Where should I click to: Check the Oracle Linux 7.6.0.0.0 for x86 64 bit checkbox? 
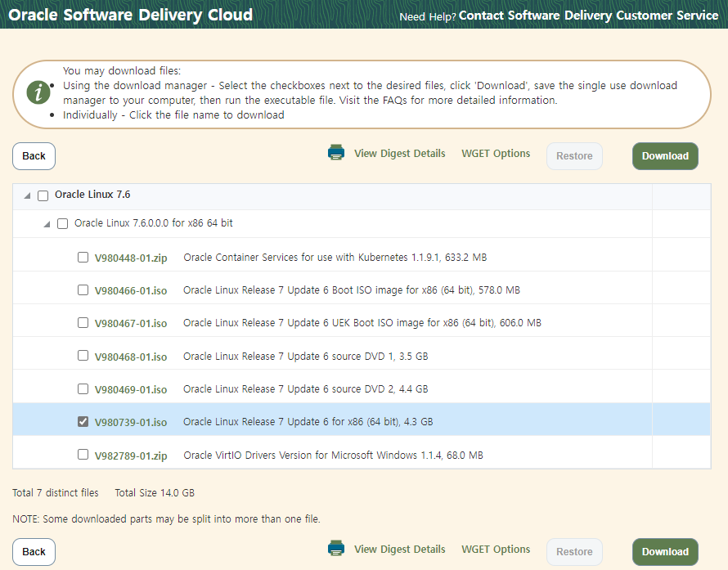coord(62,224)
